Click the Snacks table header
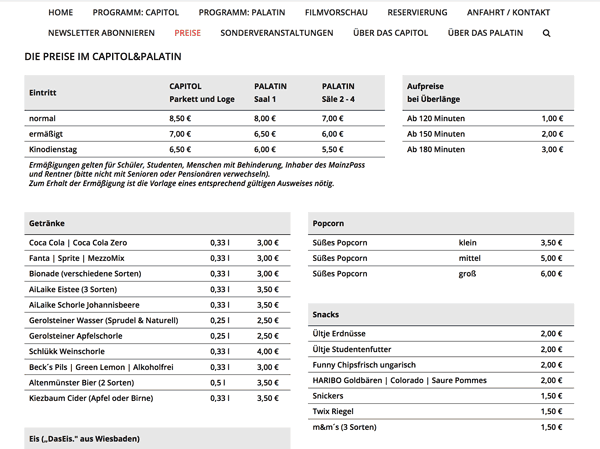Image resolution: width=600 pixels, height=449 pixels. [326, 314]
